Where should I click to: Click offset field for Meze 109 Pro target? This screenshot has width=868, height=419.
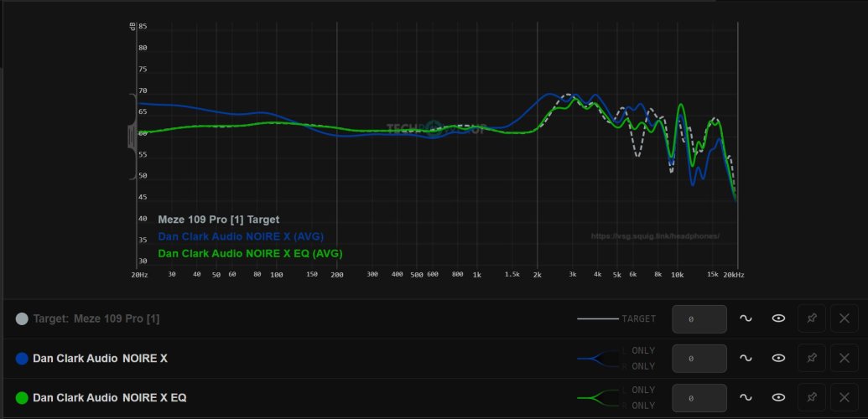[699, 319]
